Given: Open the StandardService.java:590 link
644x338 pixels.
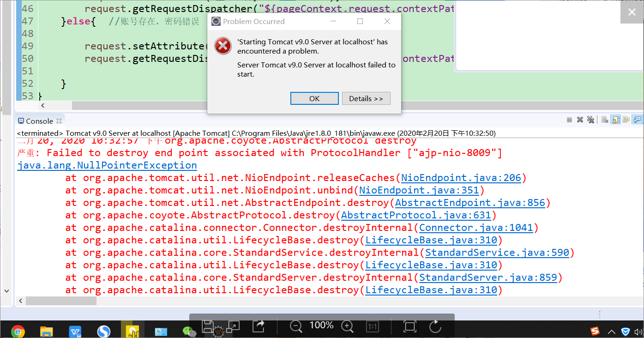Looking at the screenshot, I should 497,253.
